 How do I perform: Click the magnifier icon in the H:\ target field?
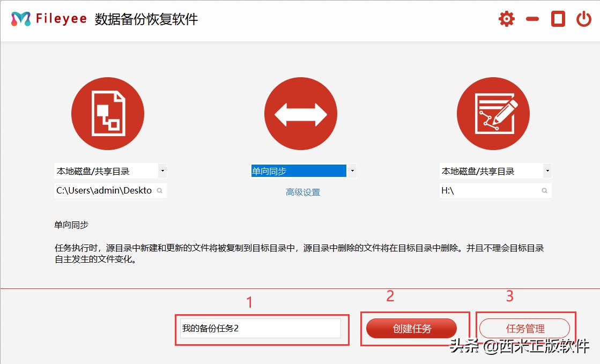click(544, 190)
